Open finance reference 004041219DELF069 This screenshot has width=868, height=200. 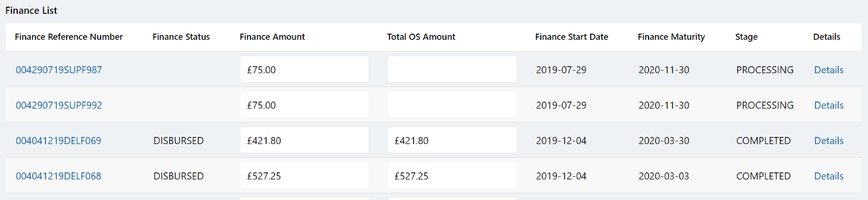click(58, 141)
